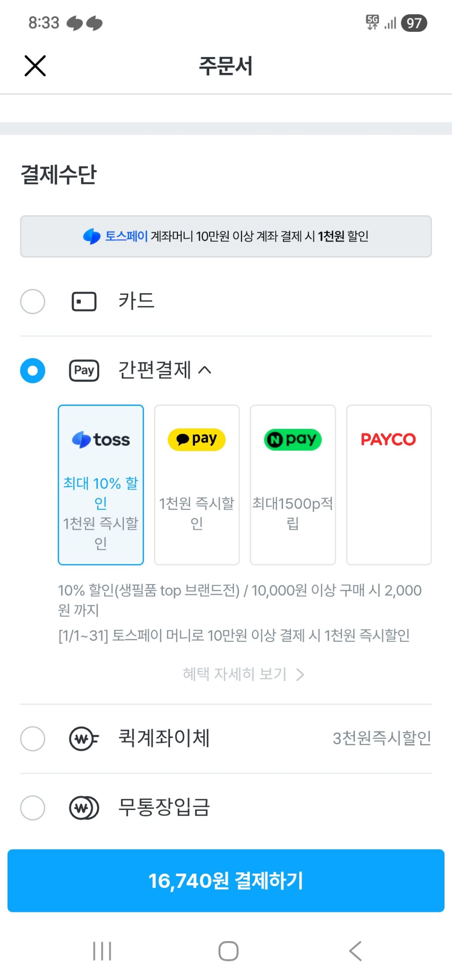Image resolution: width=452 pixels, height=980 pixels.
Task: Select the 카드 payment radio button
Action: 32,301
